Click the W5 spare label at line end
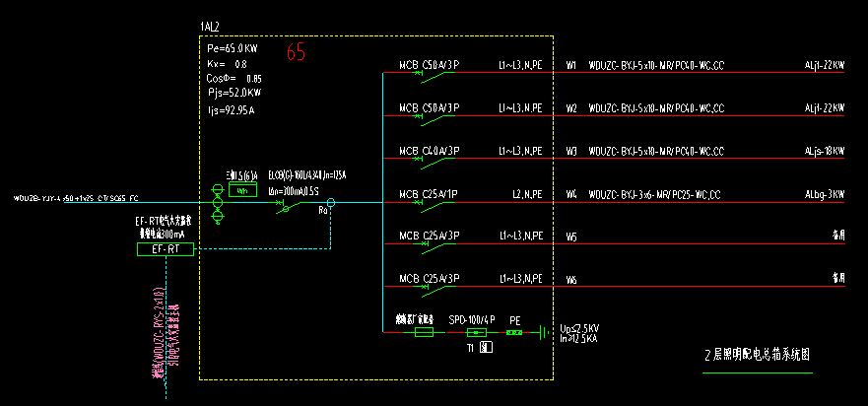 pos(838,236)
